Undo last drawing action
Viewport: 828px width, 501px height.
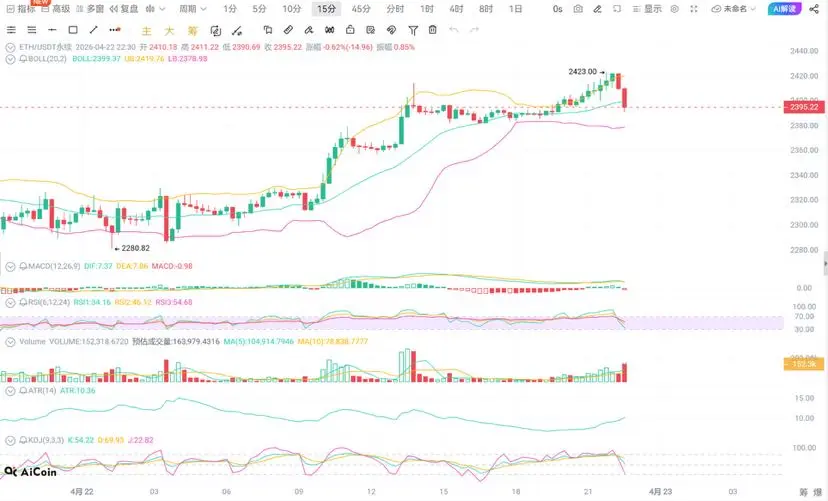point(454,30)
